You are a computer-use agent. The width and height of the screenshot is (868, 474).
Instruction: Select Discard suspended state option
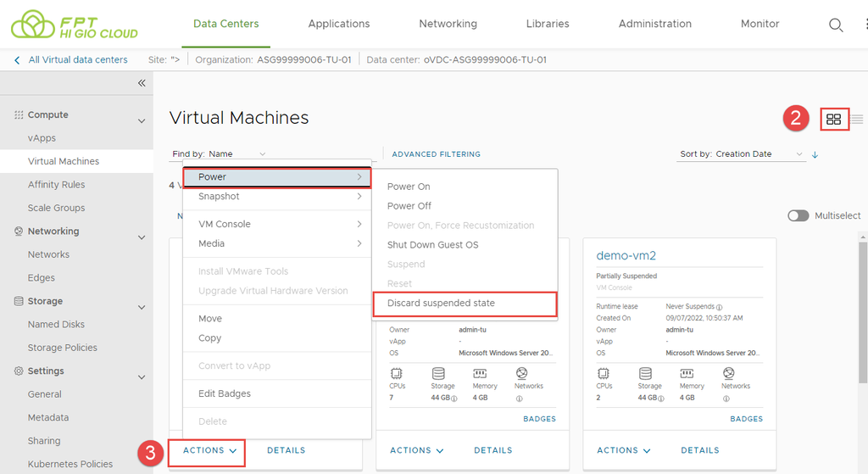coord(441,303)
